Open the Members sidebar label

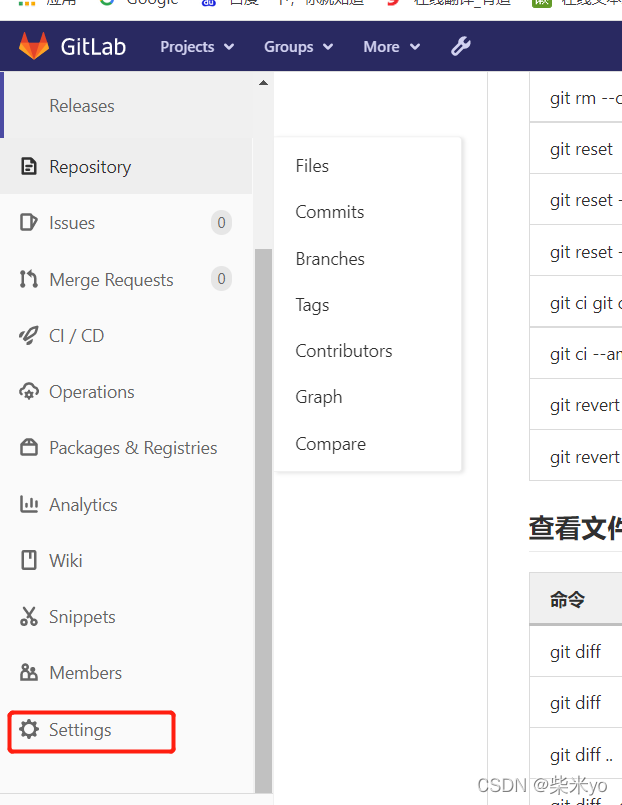[x=86, y=673]
